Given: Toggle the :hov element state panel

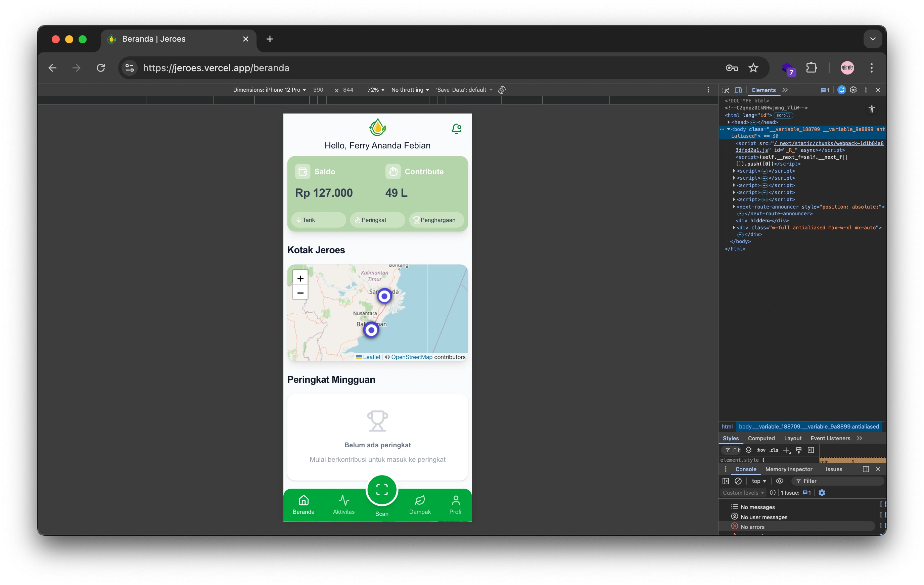Looking at the screenshot, I should 760,450.
